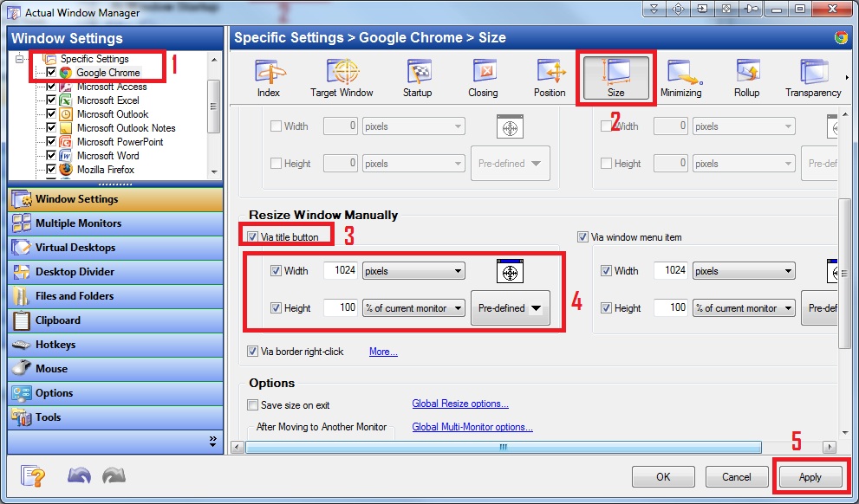Click the four-corner-arrows title bar button

[x=726, y=10]
